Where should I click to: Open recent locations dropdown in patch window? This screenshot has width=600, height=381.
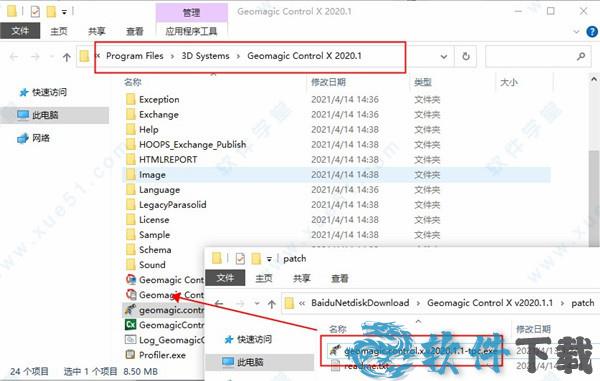click(257, 304)
